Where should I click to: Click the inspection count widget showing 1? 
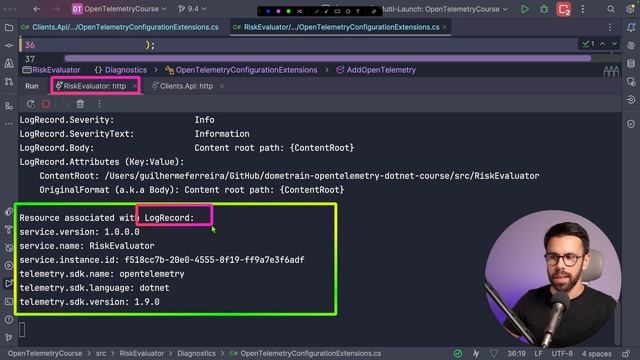(588, 44)
